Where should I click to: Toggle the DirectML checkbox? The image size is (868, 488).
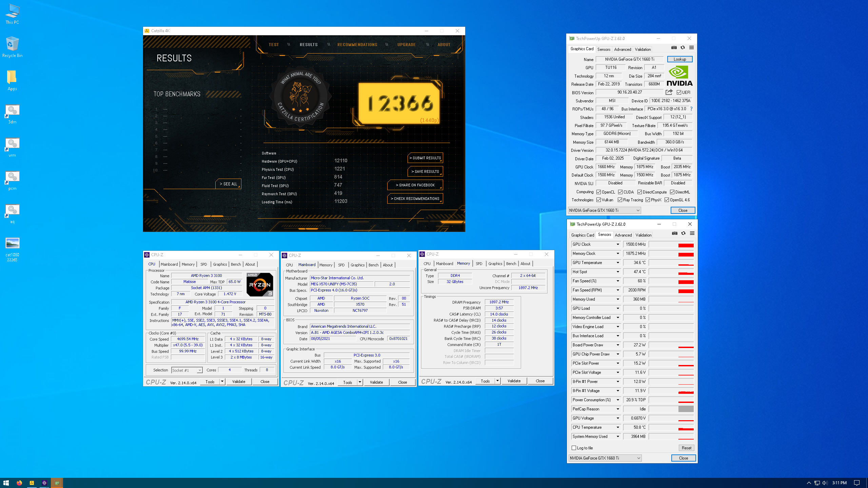(672, 192)
